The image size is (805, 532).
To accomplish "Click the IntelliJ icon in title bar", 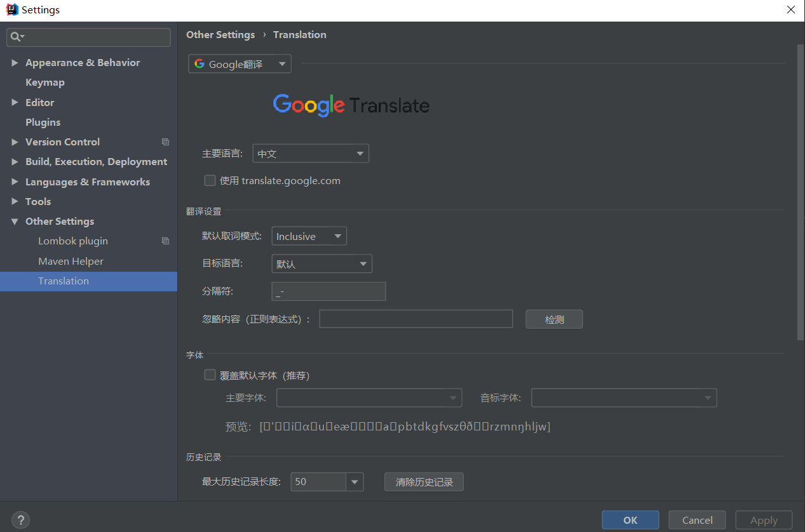I will pos(11,10).
